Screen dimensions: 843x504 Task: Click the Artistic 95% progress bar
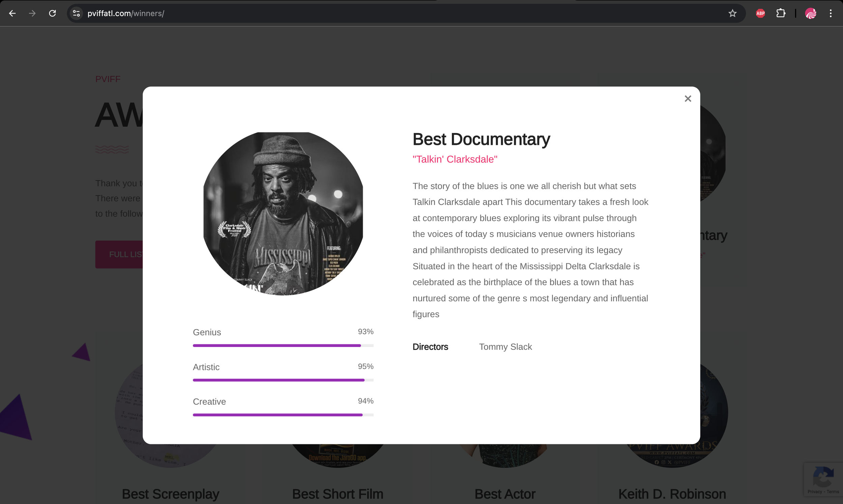pyautogui.click(x=283, y=380)
